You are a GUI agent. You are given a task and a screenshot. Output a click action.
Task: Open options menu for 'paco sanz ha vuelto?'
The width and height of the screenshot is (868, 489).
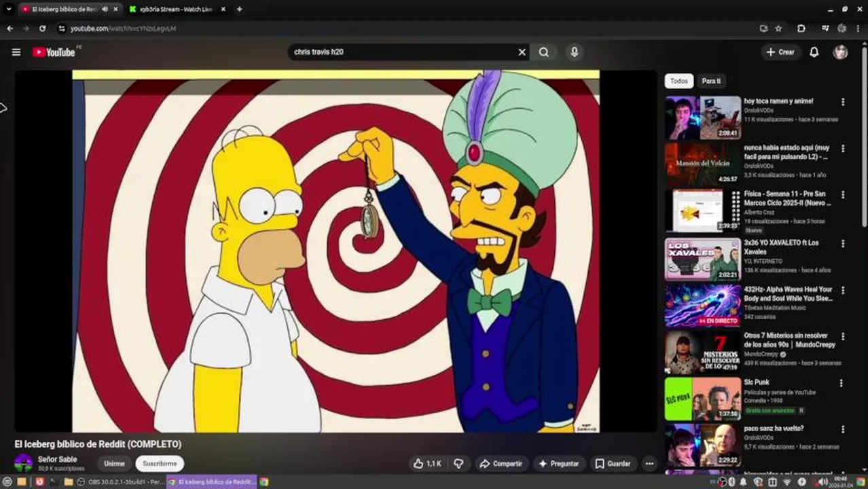(x=843, y=429)
